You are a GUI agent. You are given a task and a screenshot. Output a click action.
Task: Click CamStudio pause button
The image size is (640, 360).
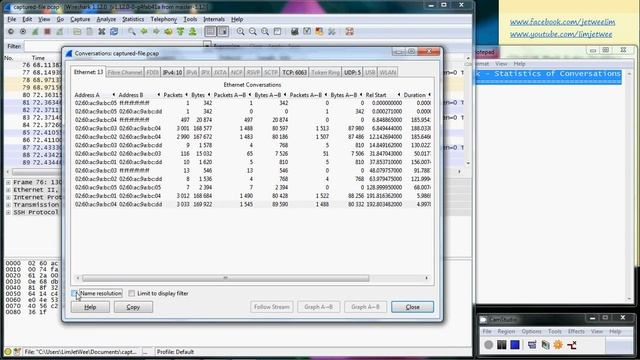tap(502, 345)
